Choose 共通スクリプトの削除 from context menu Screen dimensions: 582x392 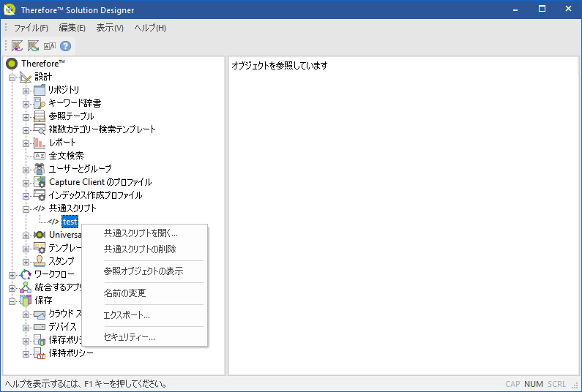[144, 249]
